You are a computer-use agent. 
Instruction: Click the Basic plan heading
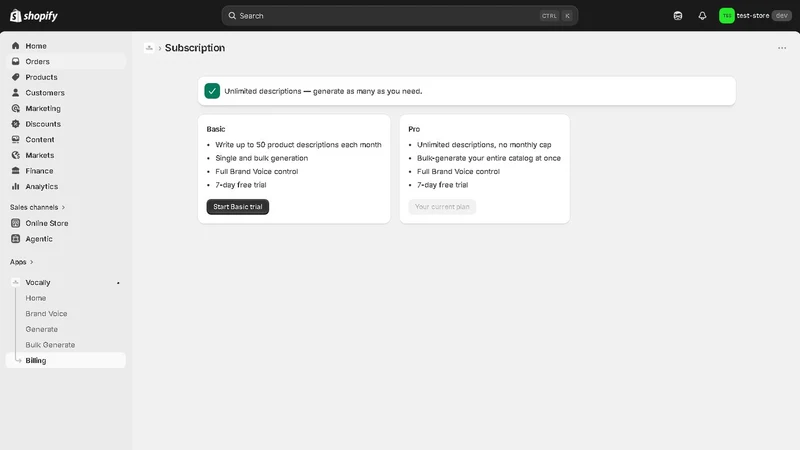(x=216, y=129)
